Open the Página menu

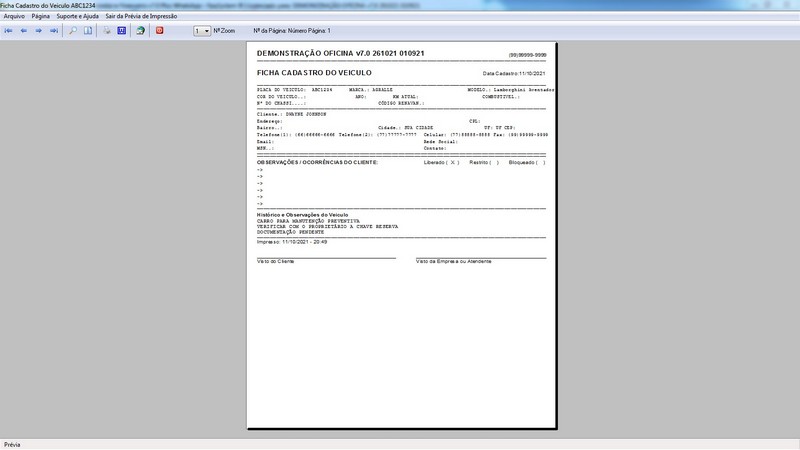click(41, 16)
